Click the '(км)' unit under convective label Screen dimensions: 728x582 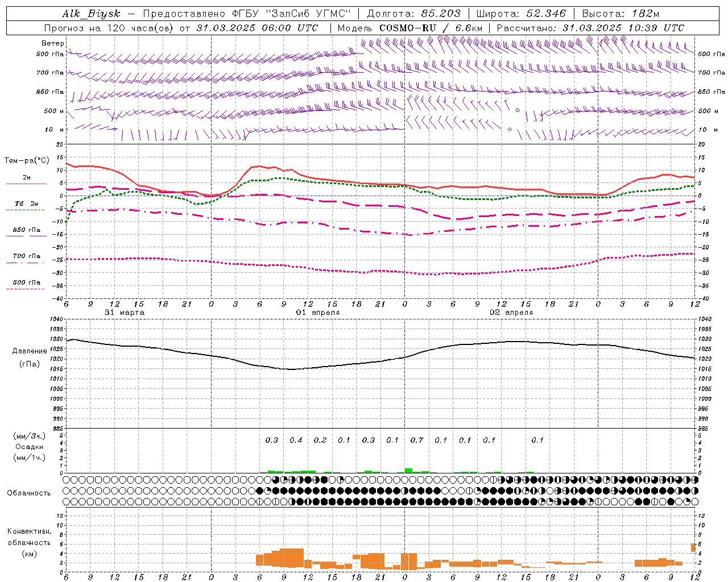click(x=29, y=553)
